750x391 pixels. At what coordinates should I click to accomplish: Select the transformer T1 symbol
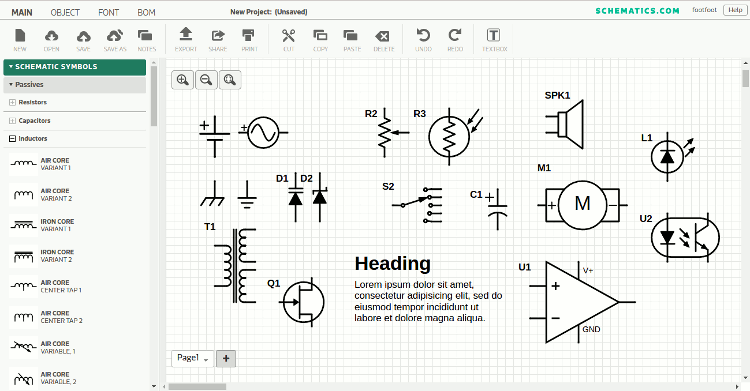(x=235, y=266)
